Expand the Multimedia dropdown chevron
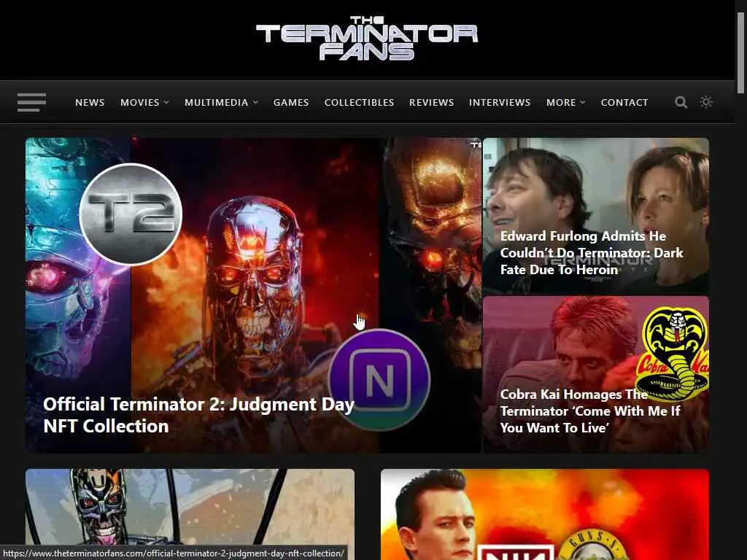747x560 pixels. click(255, 102)
